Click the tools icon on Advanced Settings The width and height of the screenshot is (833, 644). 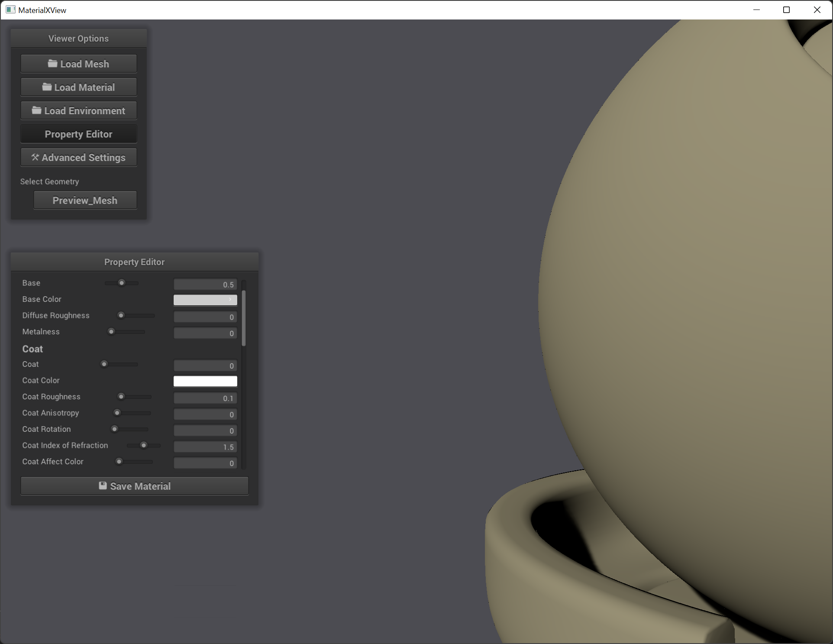[x=35, y=157]
